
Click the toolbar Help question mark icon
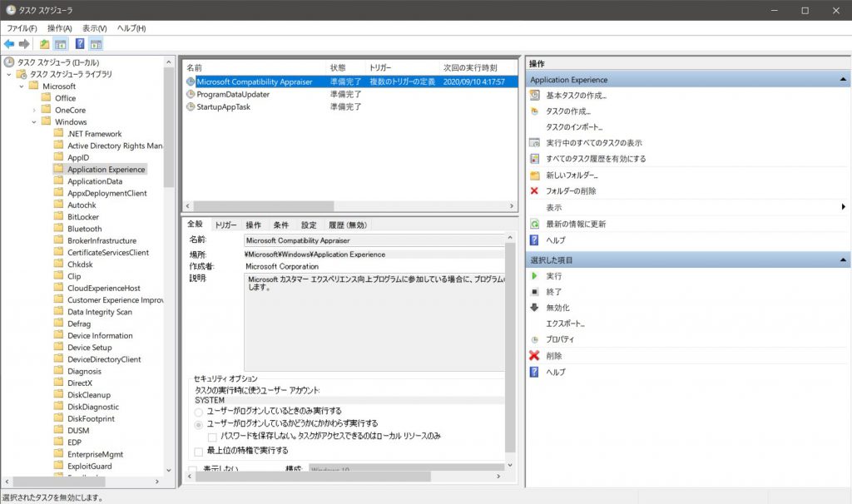(80, 44)
